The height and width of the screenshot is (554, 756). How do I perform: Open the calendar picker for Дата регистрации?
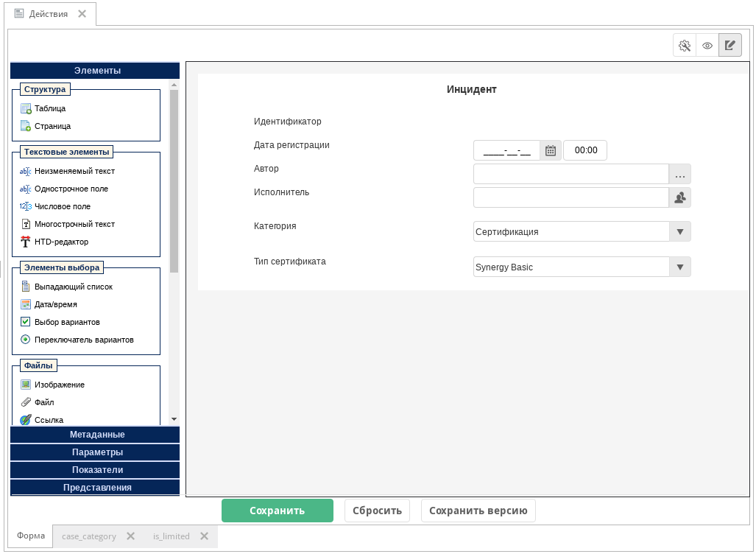pos(550,150)
